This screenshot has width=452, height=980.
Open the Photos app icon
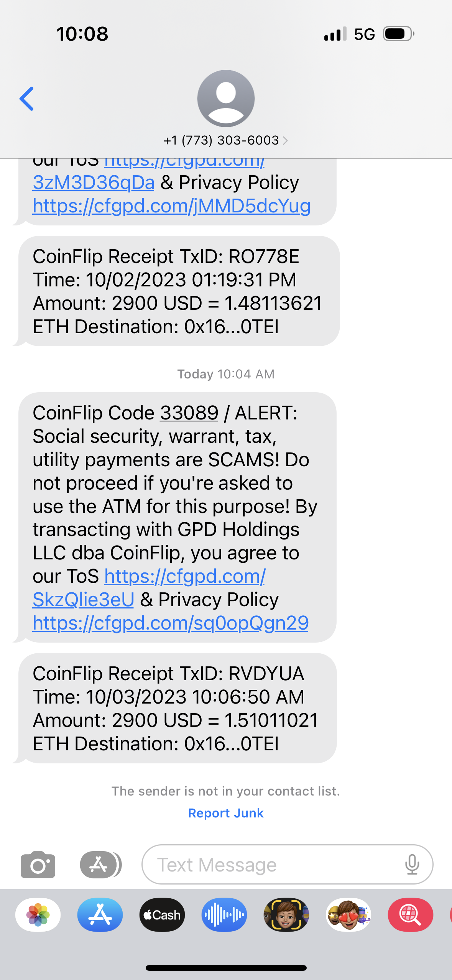[x=38, y=915]
